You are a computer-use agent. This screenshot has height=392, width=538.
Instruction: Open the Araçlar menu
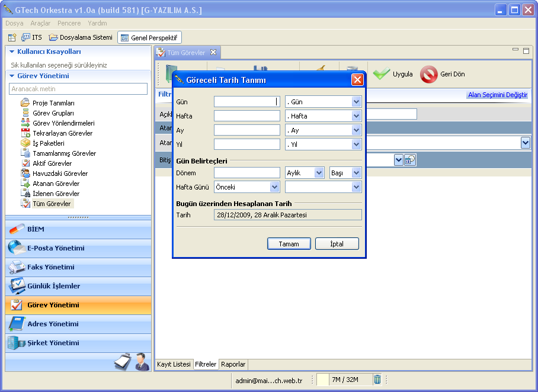coord(40,23)
